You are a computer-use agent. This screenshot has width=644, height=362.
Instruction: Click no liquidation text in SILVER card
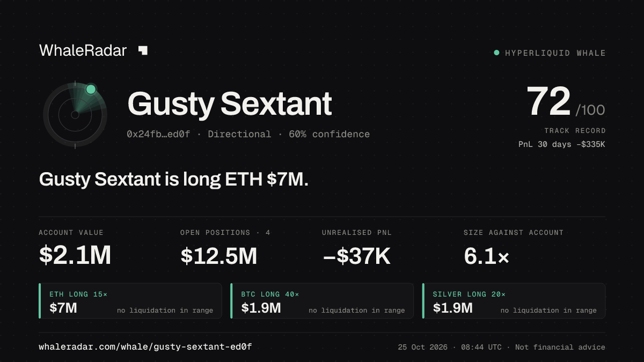pos(548,311)
